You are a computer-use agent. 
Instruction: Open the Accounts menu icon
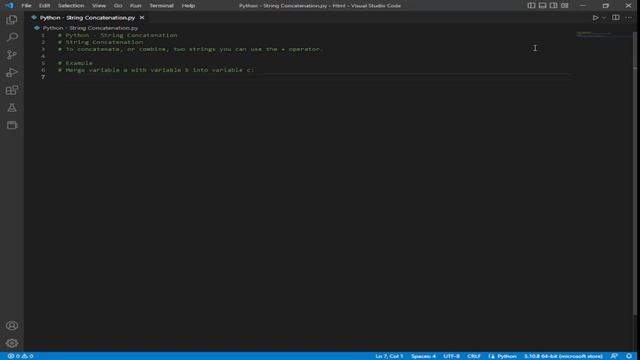tap(12, 326)
